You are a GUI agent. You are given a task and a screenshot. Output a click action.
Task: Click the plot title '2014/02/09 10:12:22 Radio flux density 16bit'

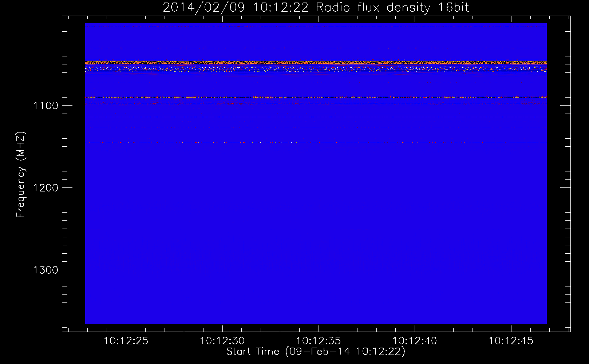[316, 8]
